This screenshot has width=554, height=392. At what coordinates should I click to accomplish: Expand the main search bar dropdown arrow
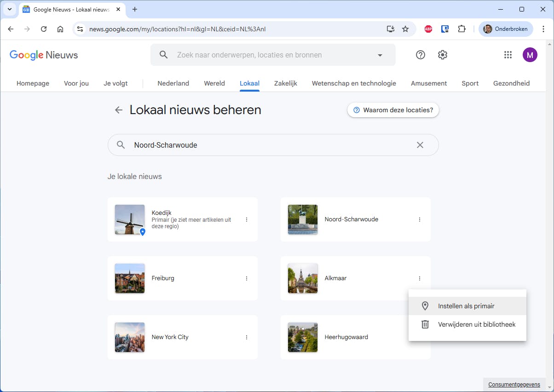pyautogui.click(x=380, y=55)
